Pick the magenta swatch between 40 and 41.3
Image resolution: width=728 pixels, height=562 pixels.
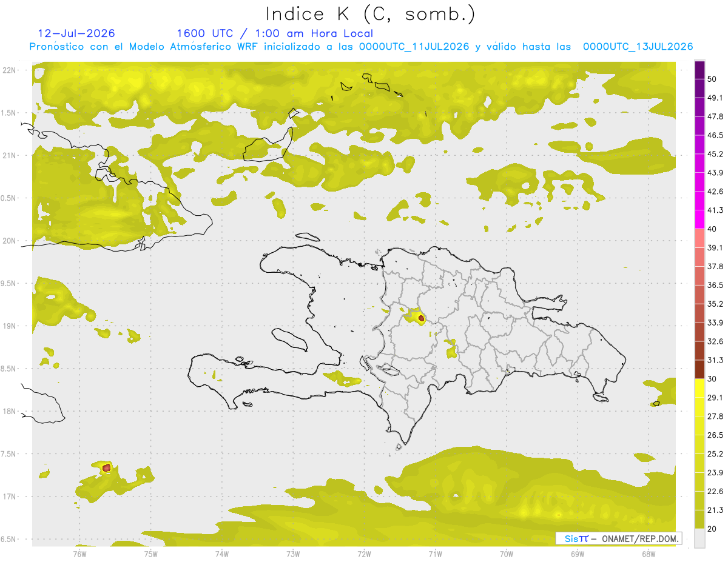click(x=699, y=219)
